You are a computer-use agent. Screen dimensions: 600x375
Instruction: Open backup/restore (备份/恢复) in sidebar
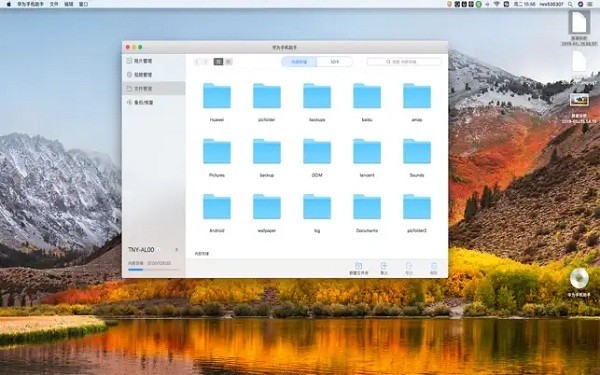click(153, 103)
